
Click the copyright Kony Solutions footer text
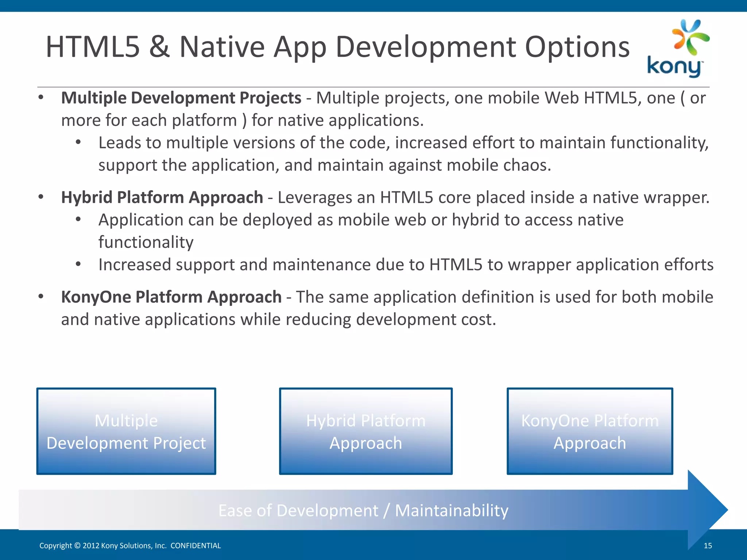coord(103,546)
